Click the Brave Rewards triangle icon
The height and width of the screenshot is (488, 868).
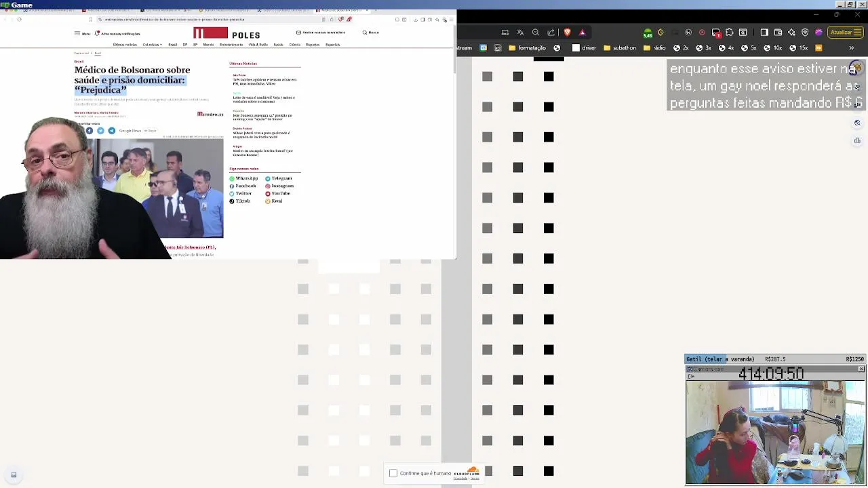[582, 33]
